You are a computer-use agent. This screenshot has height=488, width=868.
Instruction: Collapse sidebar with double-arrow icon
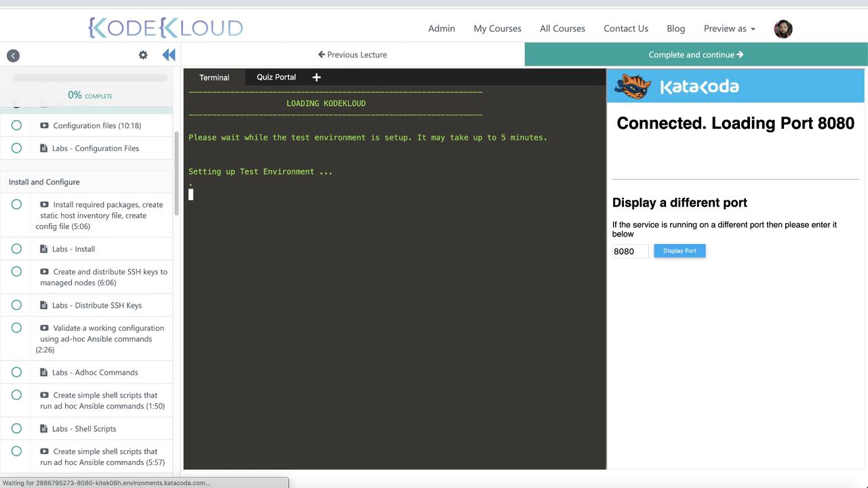[x=169, y=55]
